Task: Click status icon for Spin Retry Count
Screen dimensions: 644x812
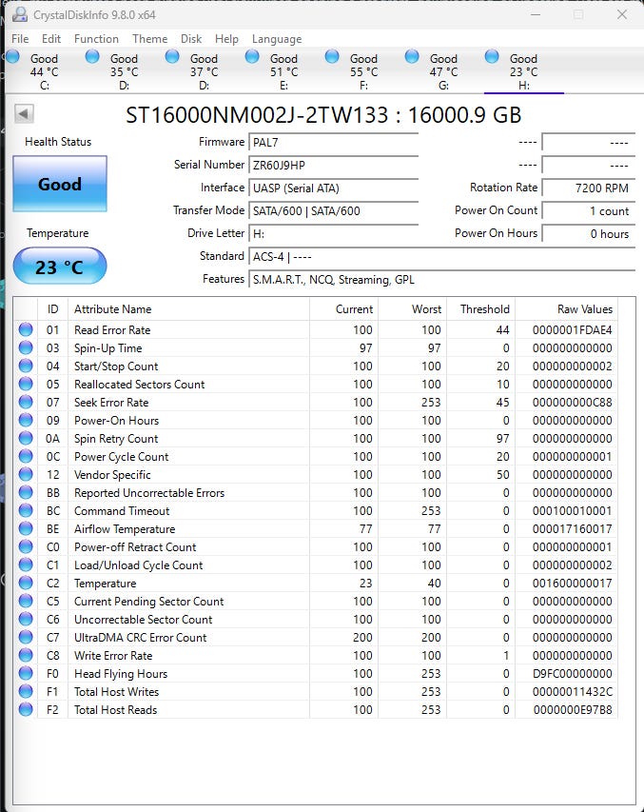Action: [26, 438]
